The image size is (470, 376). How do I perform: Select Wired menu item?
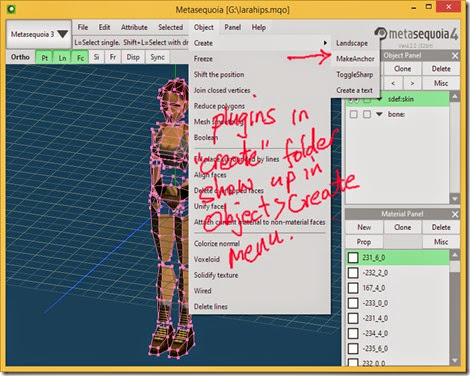[x=260, y=291]
